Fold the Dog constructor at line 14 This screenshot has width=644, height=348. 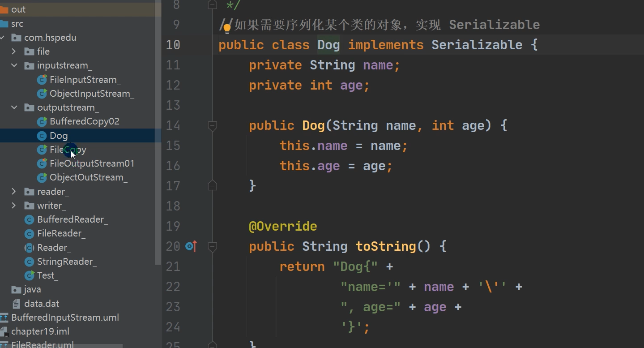point(213,126)
